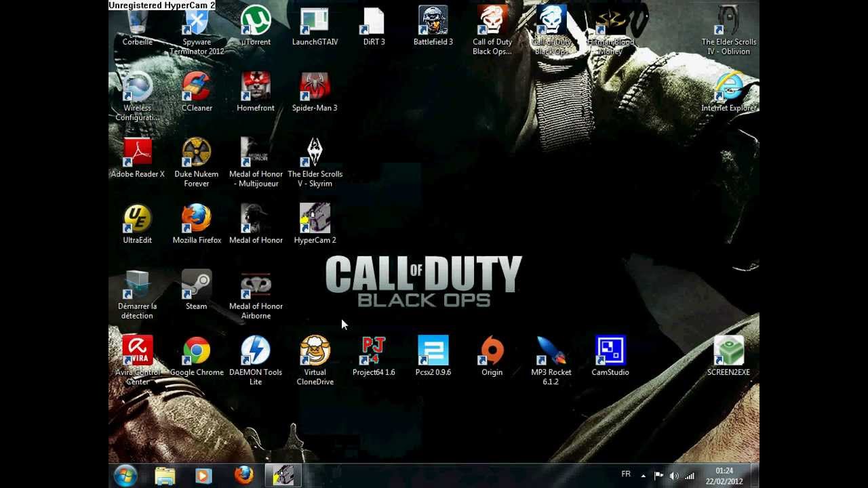
Task: Open Adobe Reader X shortcut
Action: pos(138,159)
